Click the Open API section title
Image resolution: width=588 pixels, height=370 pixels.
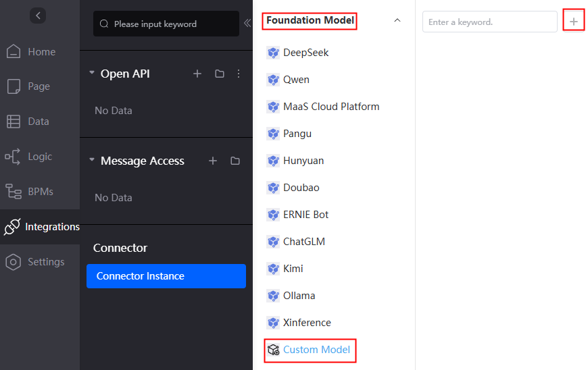[125, 74]
